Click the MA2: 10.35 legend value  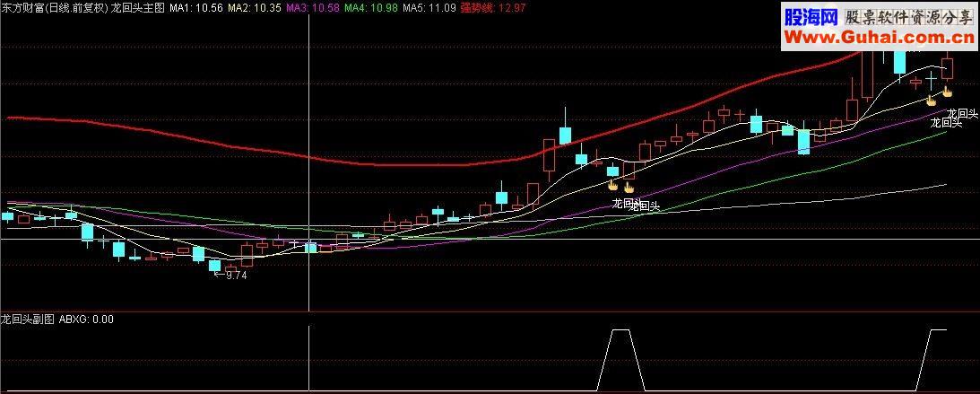point(254,8)
